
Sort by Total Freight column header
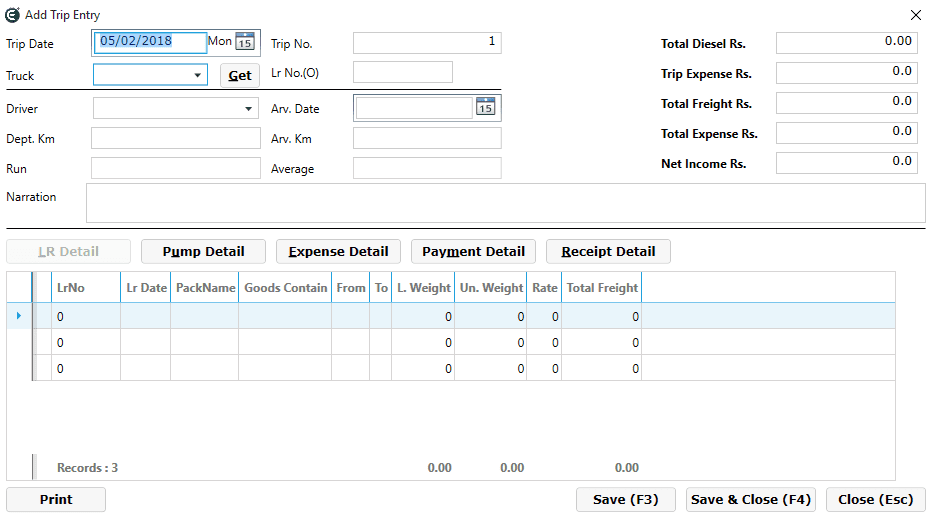coord(602,288)
